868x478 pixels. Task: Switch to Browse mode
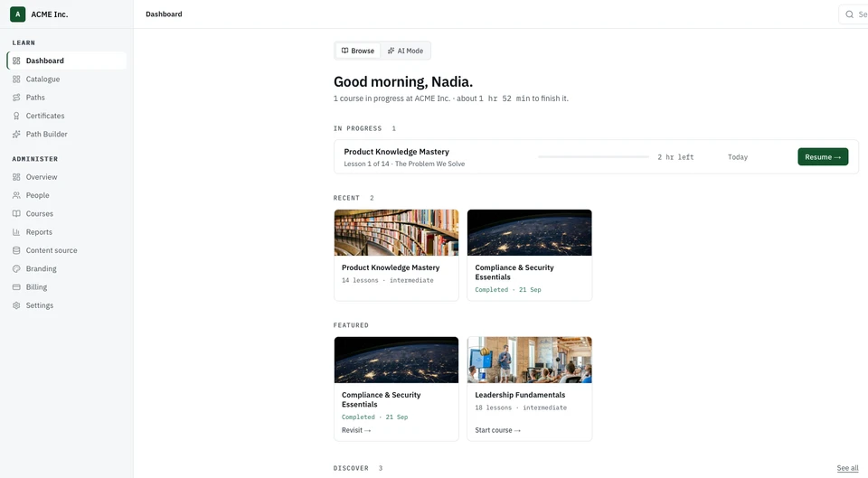pos(358,51)
